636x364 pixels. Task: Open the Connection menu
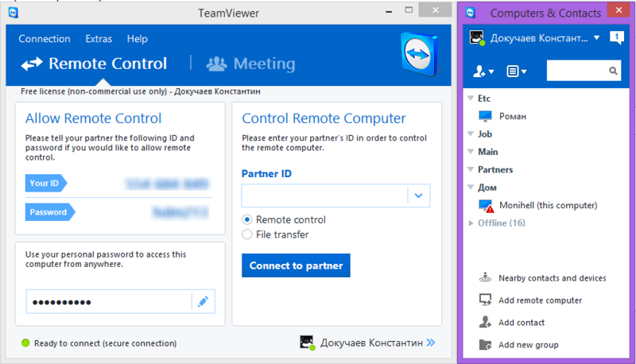45,39
